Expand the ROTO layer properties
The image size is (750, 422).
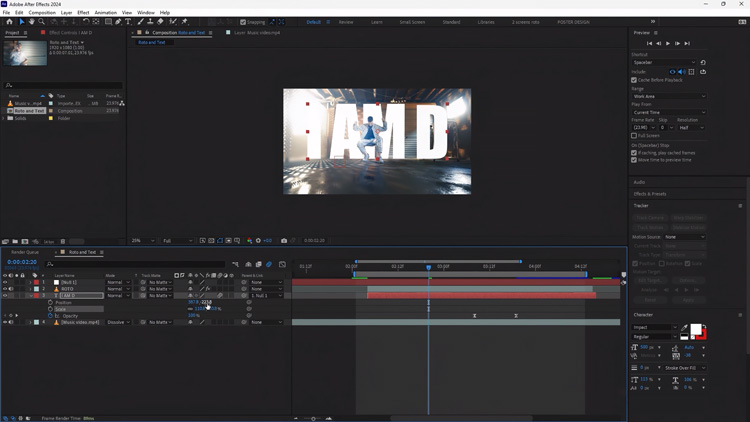(x=31, y=289)
